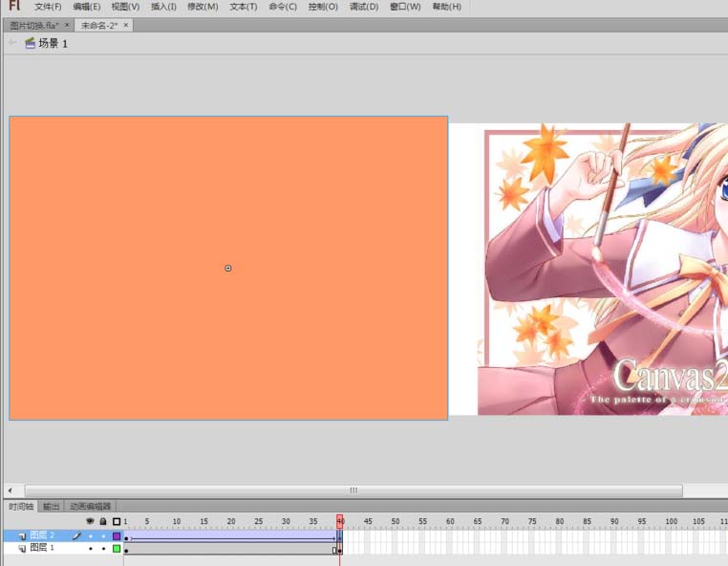Switch to the 输出 panel tab

coord(51,506)
